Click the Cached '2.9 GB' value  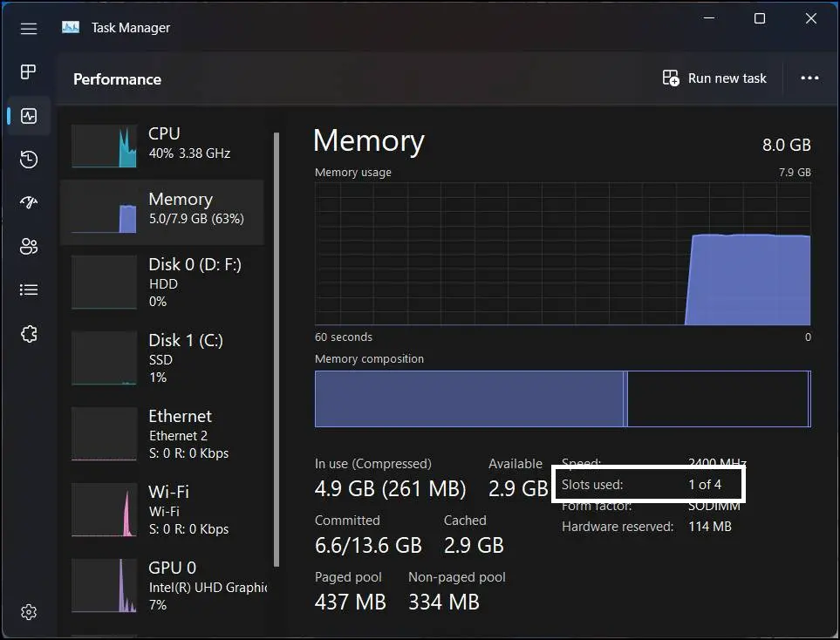point(474,545)
